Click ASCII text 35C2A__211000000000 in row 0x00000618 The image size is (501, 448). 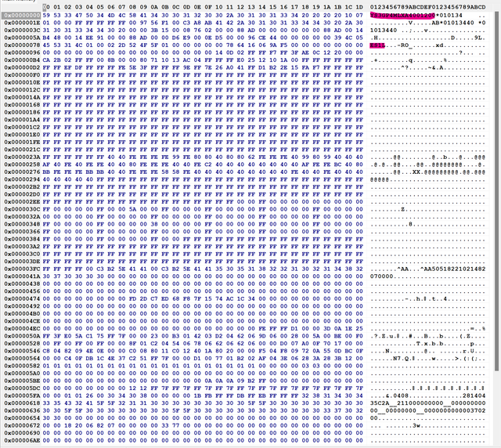(x=407, y=403)
